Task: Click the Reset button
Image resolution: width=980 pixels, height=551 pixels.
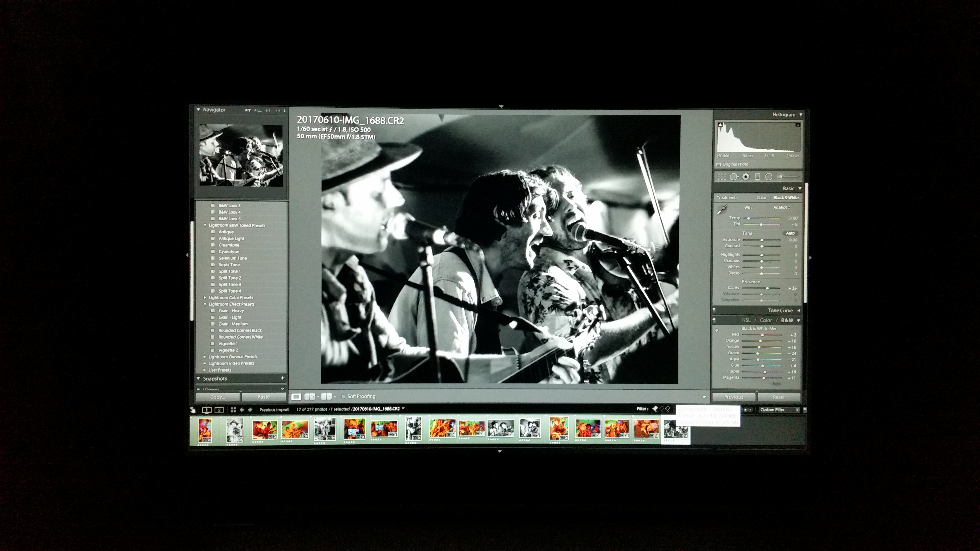Action: coord(779,397)
